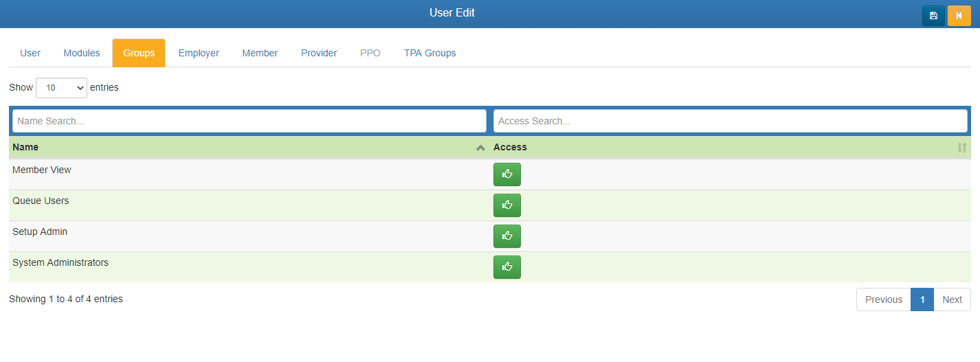Toggle Member View access thumbs-up
The width and height of the screenshot is (980, 362).
tap(507, 174)
